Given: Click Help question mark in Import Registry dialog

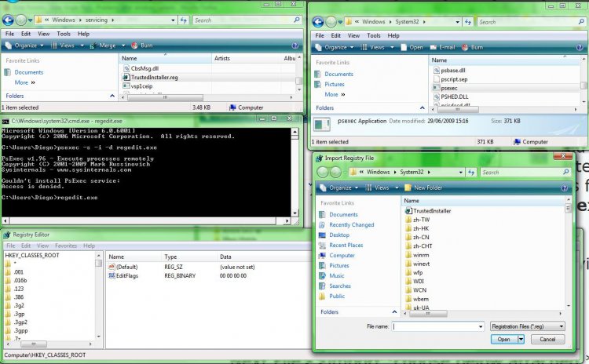Looking at the screenshot, I should [x=564, y=188].
